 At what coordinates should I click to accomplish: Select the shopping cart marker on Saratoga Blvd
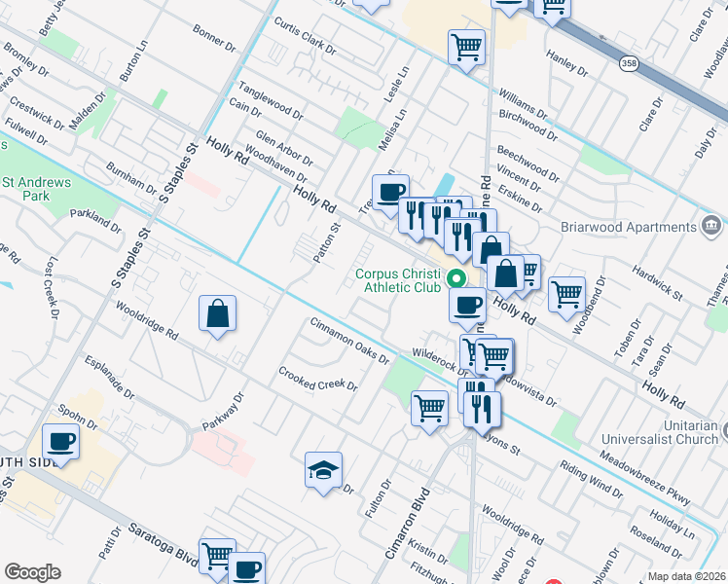pos(217,556)
